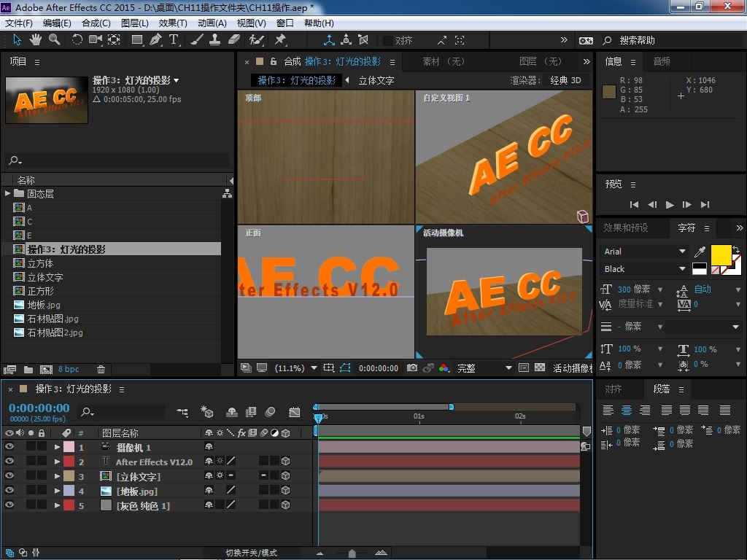Select the Zoom magnifier tool
The height and width of the screenshot is (560, 747).
[x=54, y=39]
